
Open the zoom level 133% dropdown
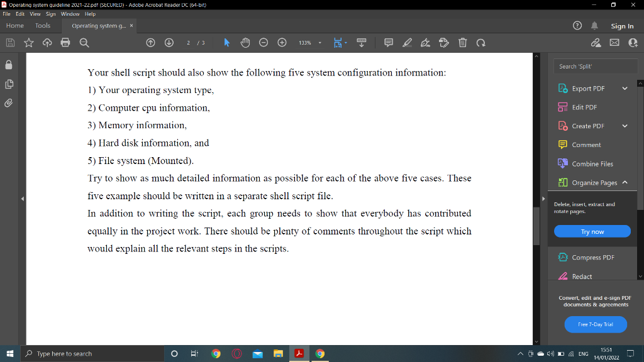[310, 42]
